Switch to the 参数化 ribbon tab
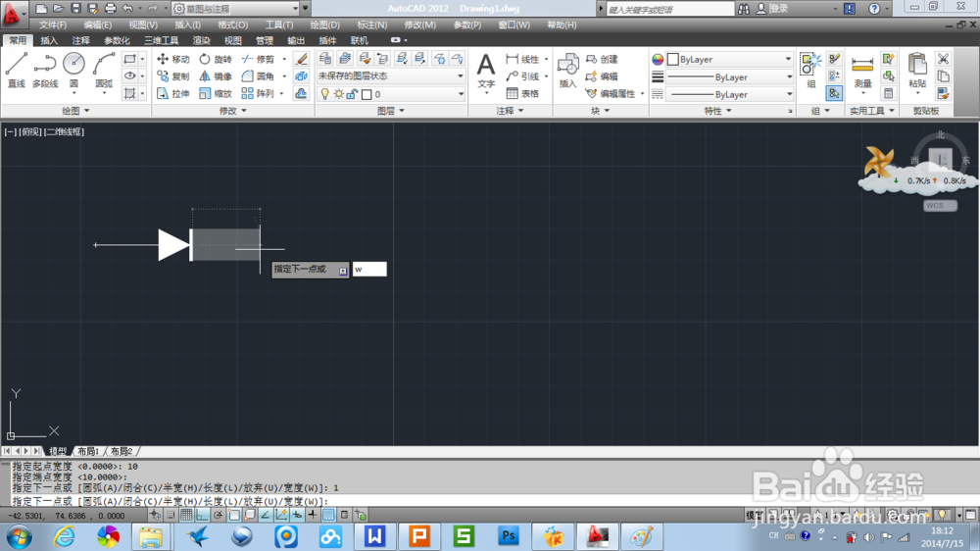 coord(117,40)
